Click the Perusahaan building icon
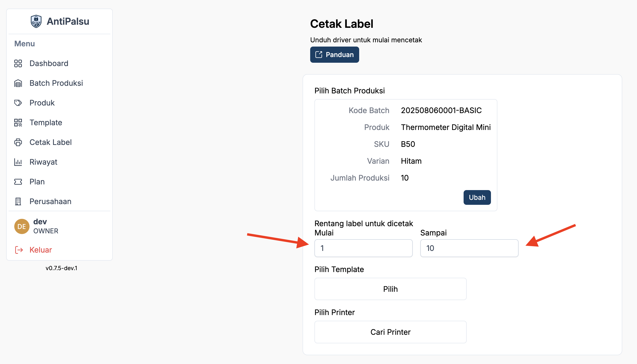Image resolution: width=637 pixels, height=364 pixels. coord(18,201)
